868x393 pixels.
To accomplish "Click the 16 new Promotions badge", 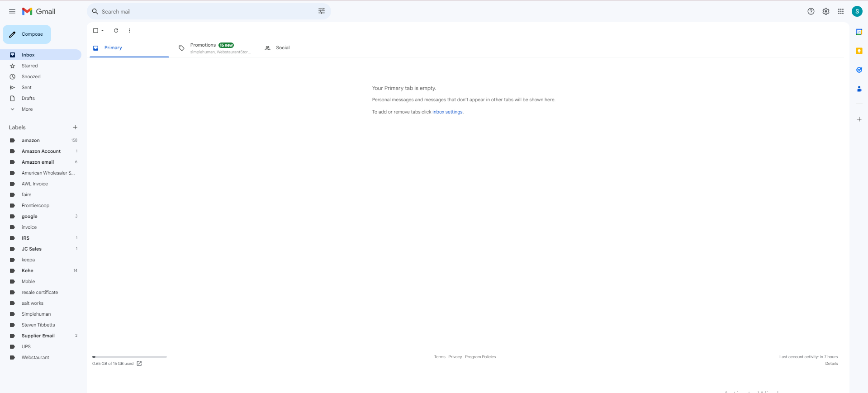I will pyautogui.click(x=226, y=45).
